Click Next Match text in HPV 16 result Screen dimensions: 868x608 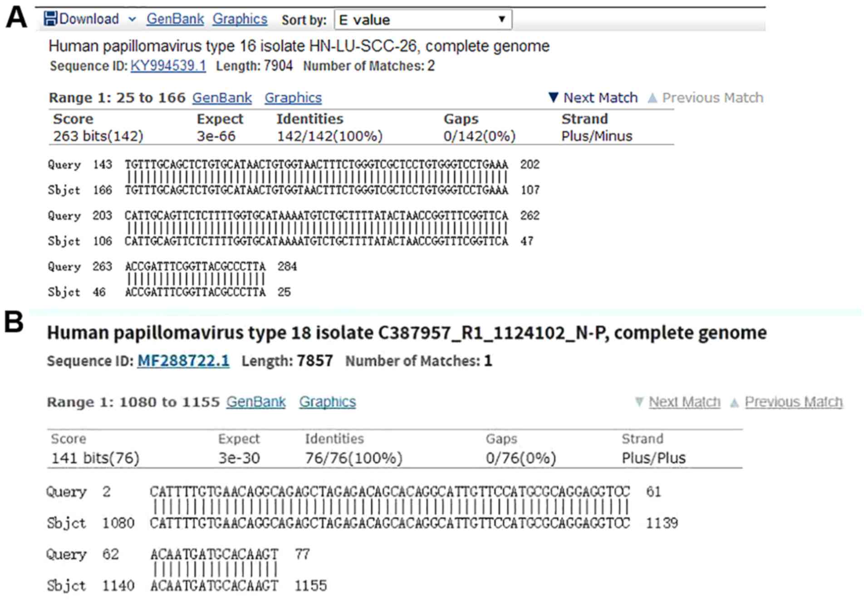600,98
